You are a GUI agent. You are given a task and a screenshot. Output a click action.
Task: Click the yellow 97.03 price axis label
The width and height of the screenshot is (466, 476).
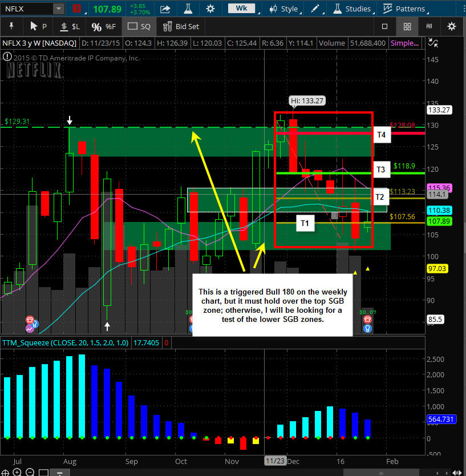(x=437, y=268)
